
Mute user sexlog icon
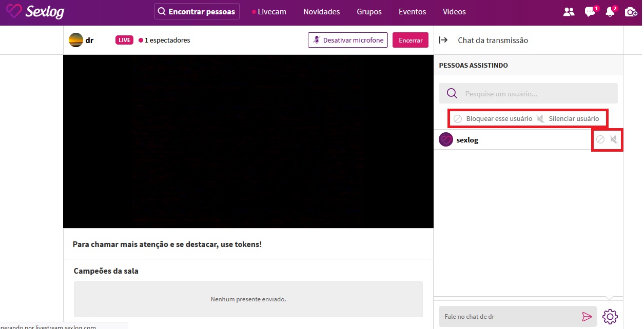tap(613, 139)
